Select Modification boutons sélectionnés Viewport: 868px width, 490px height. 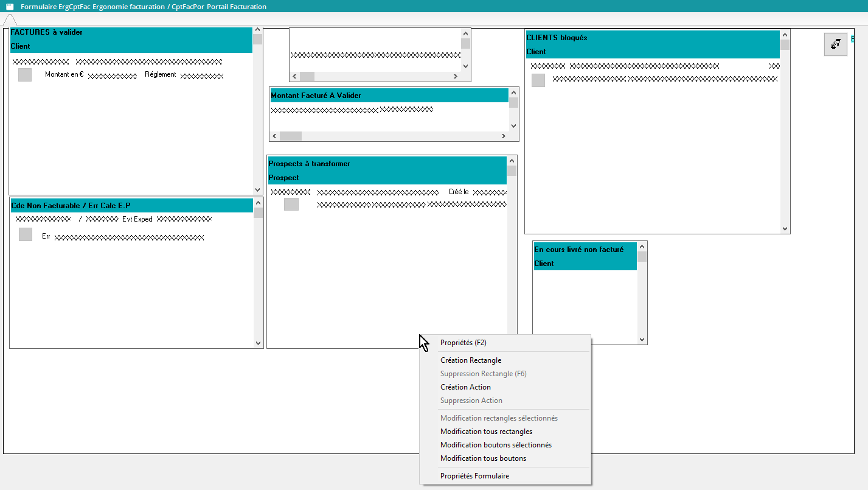[x=496, y=445]
